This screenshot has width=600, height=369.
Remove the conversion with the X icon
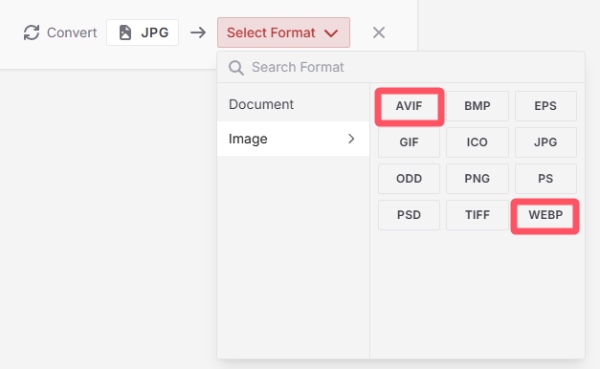[x=379, y=33]
